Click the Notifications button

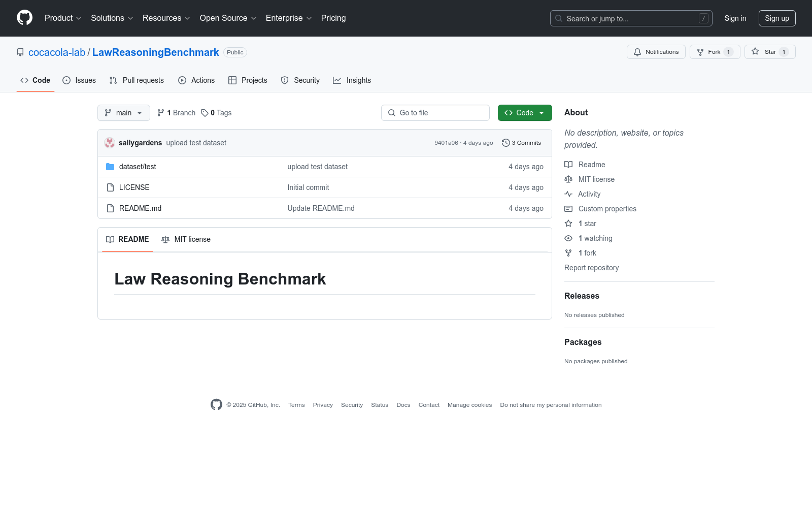(x=656, y=52)
